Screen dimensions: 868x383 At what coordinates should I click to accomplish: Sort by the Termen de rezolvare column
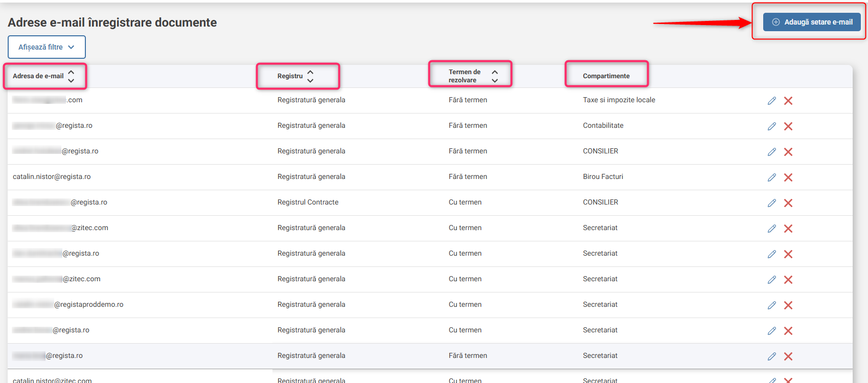click(473, 76)
